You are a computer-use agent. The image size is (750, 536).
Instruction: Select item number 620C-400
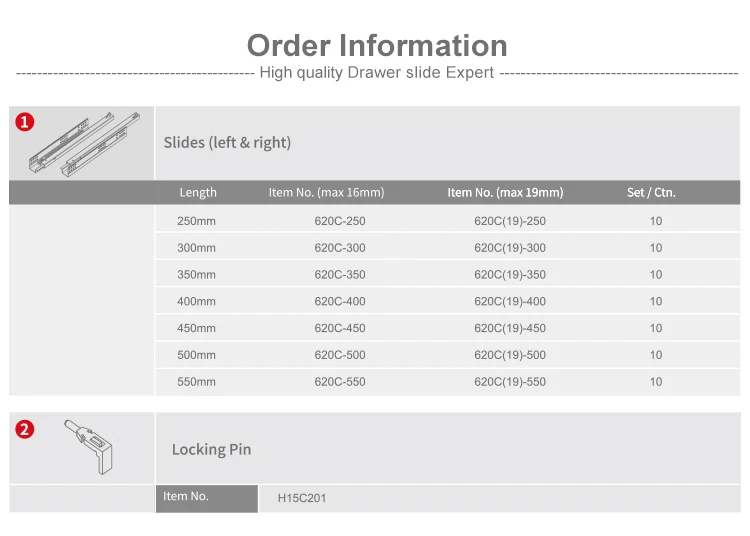pyautogui.click(x=340, y=302)
